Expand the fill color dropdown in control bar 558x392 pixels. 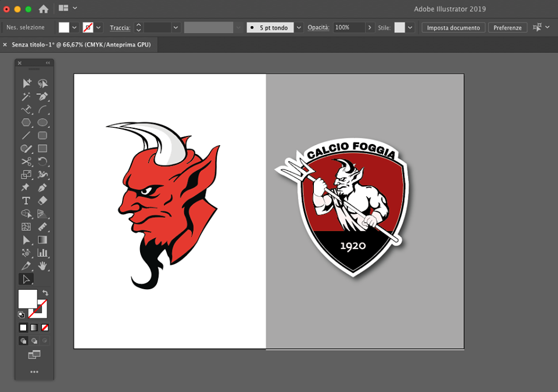click(74, 27)
